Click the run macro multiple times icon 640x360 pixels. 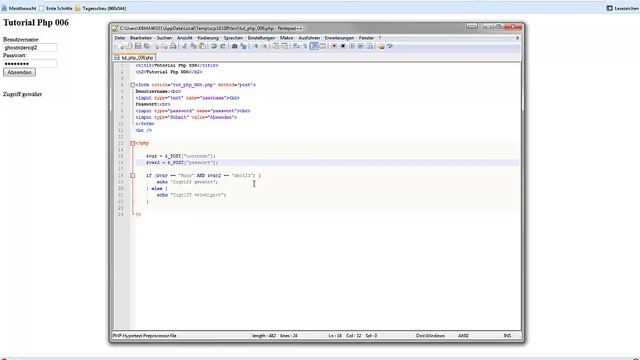tap(361, 46)
